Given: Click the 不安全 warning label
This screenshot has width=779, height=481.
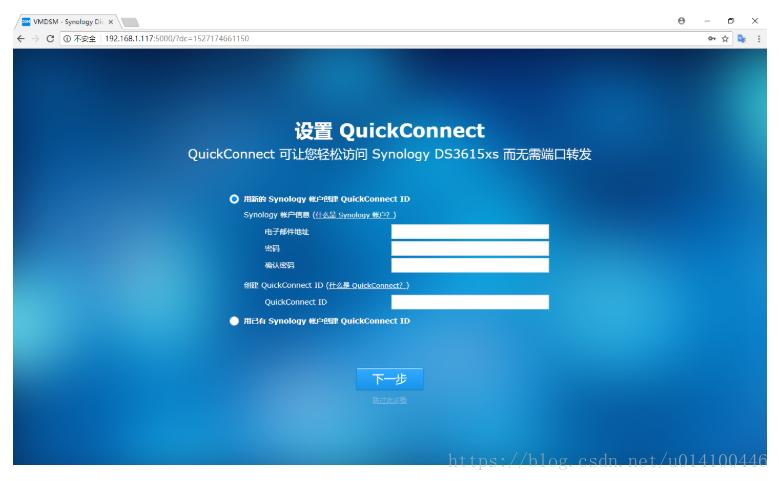Looking at the screenshot, I should click(85, 39).
